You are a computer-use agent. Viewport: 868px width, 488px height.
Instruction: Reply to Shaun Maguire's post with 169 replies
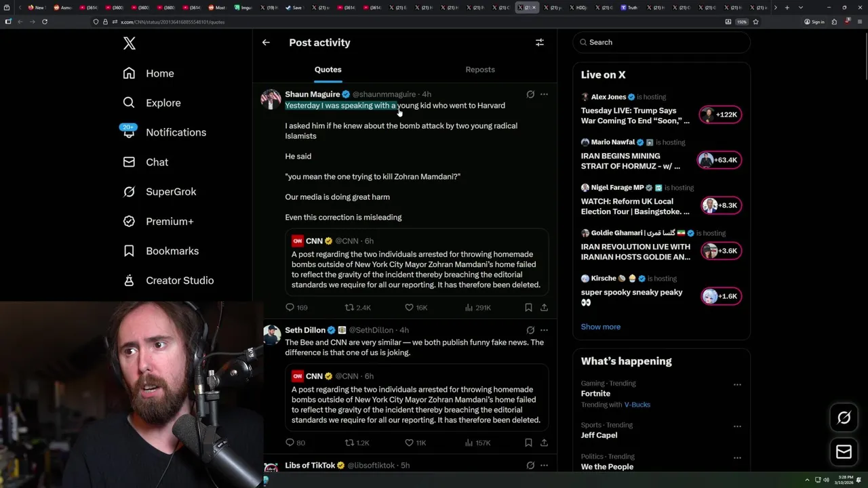[x=296, y=308]
